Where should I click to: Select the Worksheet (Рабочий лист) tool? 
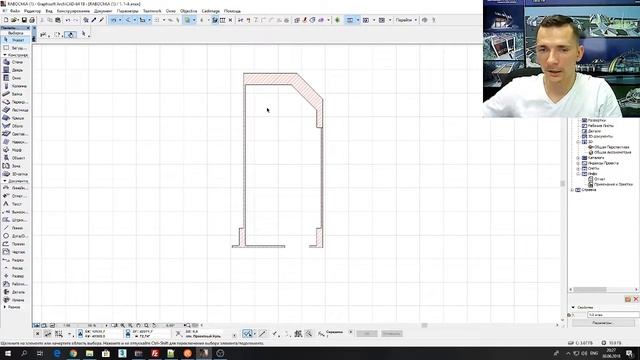(15, 284)
